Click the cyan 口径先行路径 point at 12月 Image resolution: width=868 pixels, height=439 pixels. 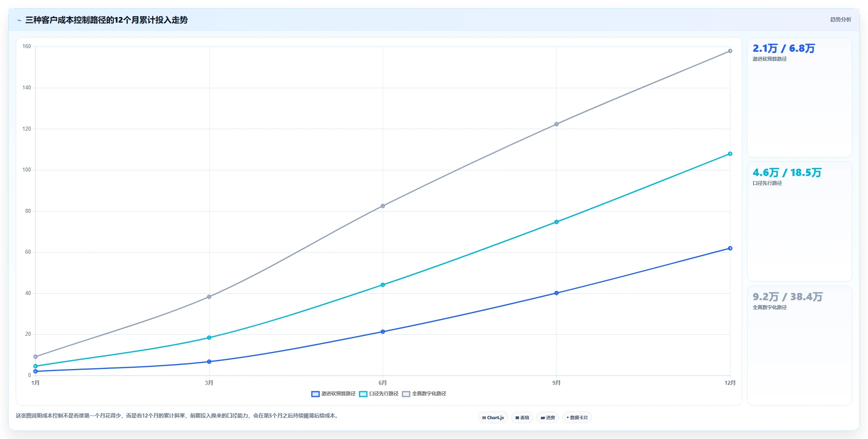(x=730, y=154)
